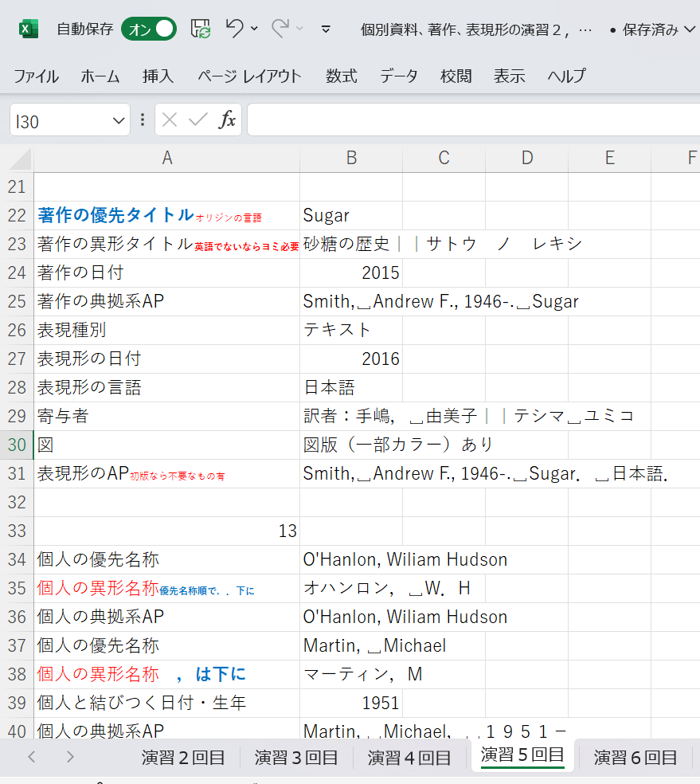Image resolution: width=700 pixels, height=784 pixels.
Task: Open the ページ レイアウト ribbon tab
Action: 249,76
